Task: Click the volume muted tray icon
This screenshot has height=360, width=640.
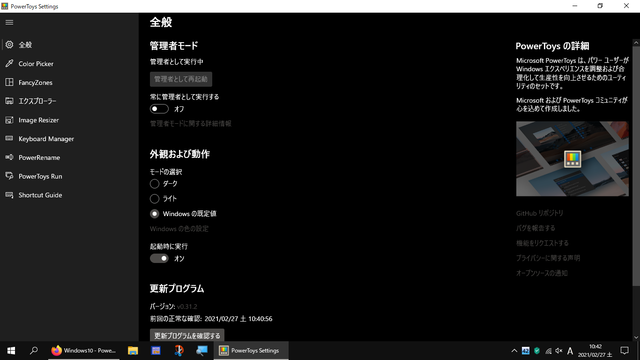Action: 559,351
